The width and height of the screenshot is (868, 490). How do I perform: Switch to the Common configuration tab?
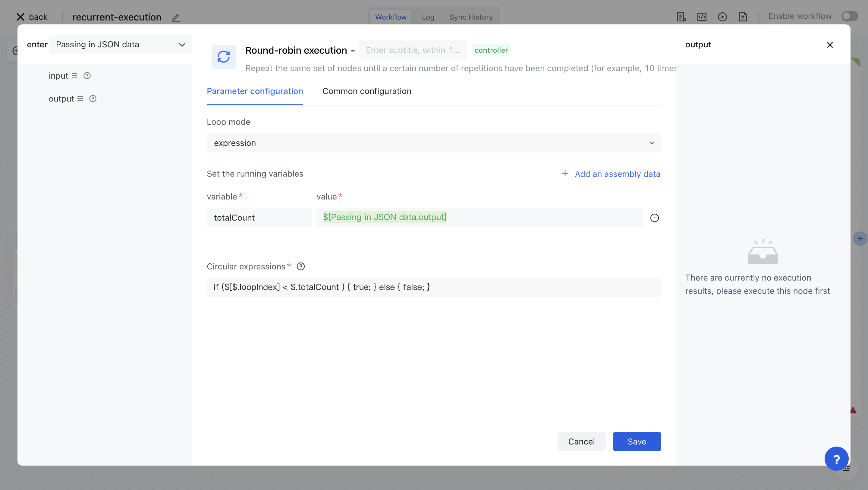(367, 91)
